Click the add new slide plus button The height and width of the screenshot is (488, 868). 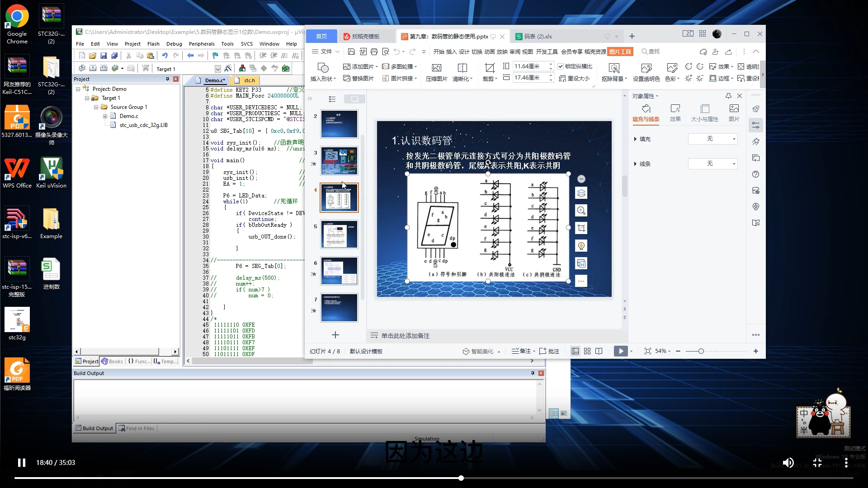[x=335, y=335]
